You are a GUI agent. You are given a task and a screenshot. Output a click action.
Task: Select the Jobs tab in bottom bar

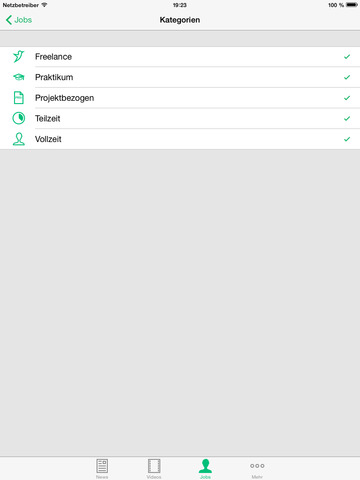[205, 469]
